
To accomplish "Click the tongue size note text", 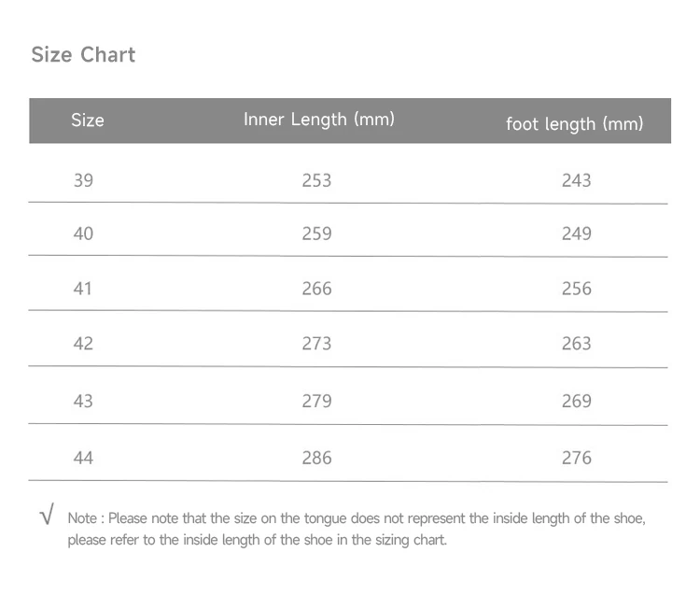I will (x=357, y=530).
